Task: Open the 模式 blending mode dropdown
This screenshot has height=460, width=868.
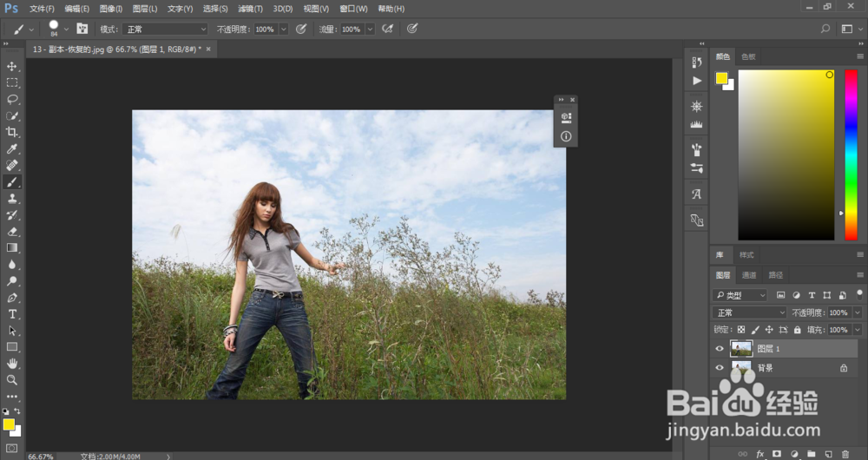Action: [164, 29]
